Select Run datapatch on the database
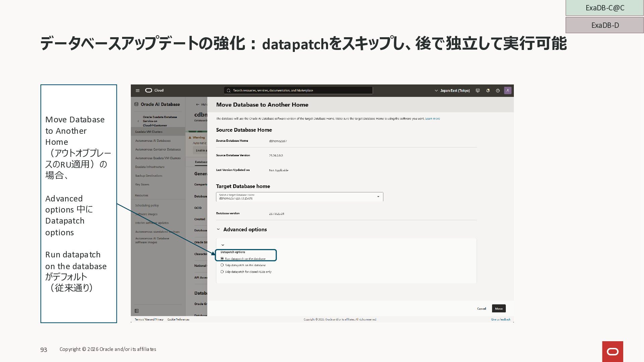 pyautogui.click(x=222, y=259)
